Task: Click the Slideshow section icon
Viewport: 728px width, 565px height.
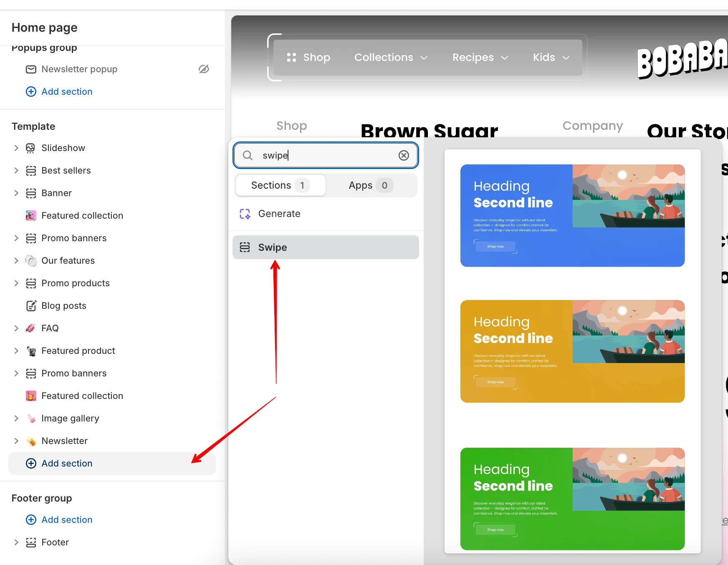Action: click(x=30, y=148)
